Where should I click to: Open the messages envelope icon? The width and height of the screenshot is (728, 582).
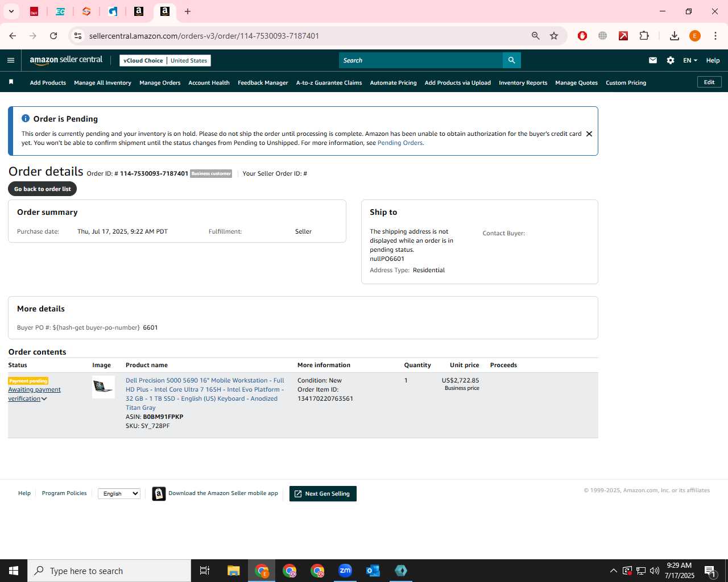click(653, 60)
